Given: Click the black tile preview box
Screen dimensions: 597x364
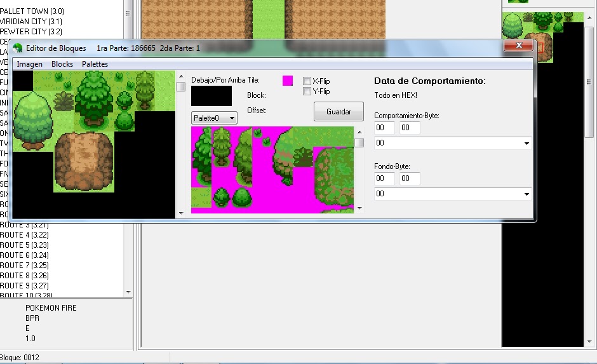Looking at the screenshot, I should [x=211, y=96].
